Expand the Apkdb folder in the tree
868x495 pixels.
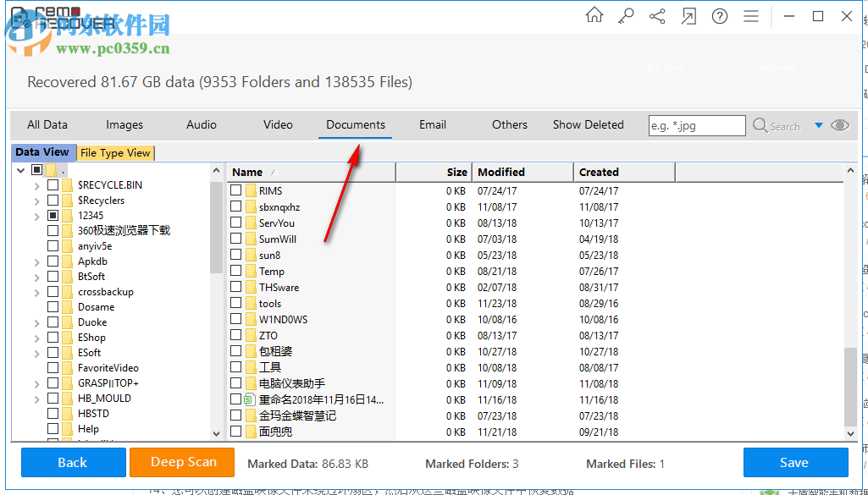36,261
